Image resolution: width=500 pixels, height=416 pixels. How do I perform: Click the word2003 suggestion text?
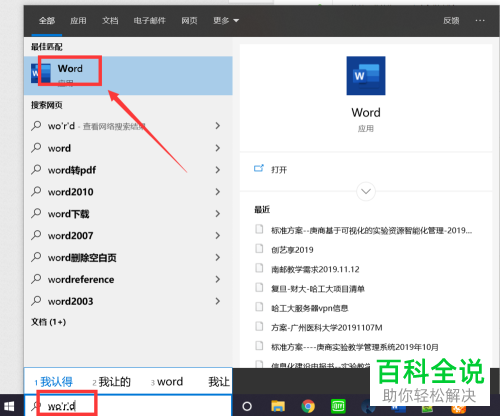point(70,301)
